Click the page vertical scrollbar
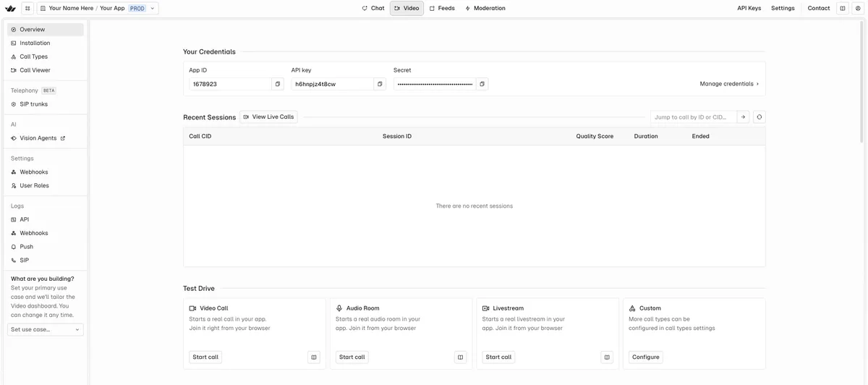 [x=861, y=81]
